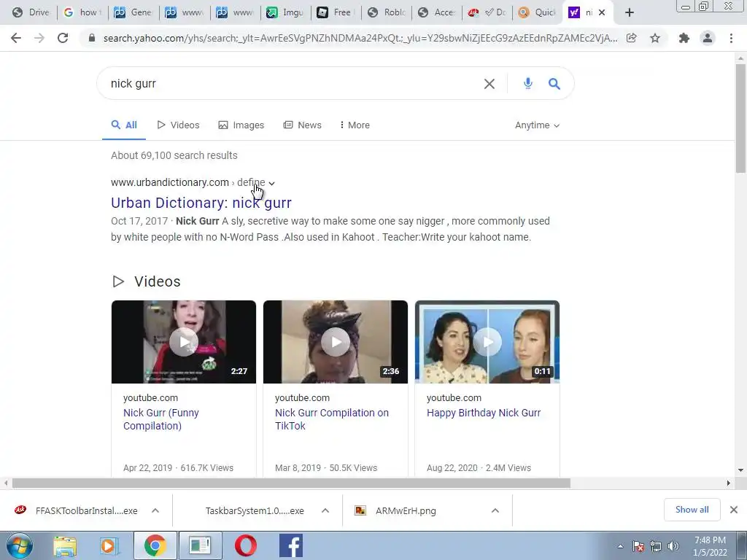Play the 2:36 video thumbnail

click(x=336, y=342)
